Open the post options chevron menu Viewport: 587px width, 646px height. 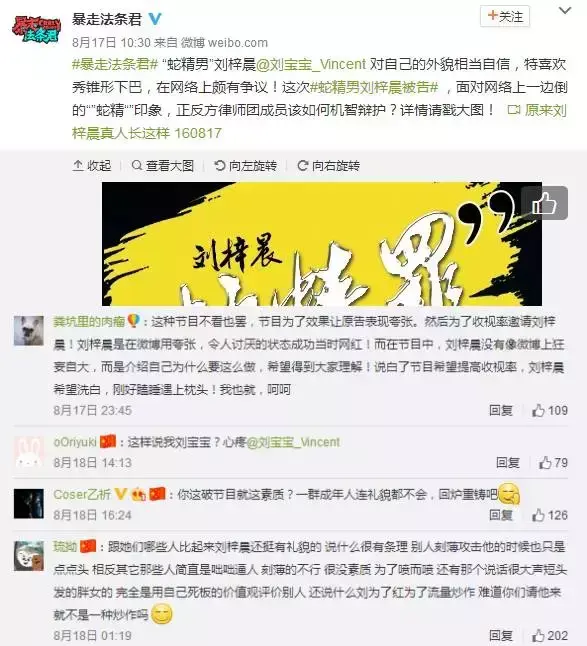click(x=565, y=11)
